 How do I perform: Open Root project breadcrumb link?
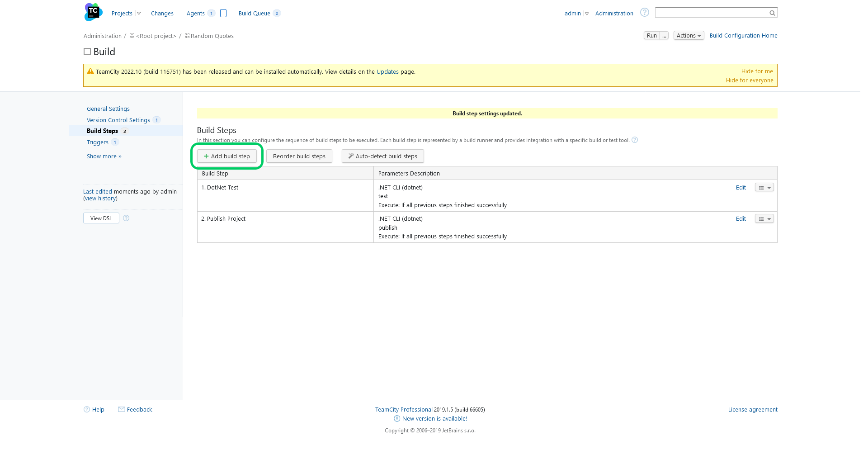[x=156, y=36]
